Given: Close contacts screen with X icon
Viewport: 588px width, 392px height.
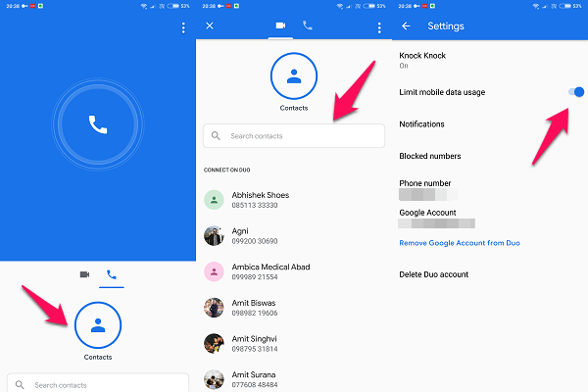Looking at the screenshot, I should tap(210, 25).
